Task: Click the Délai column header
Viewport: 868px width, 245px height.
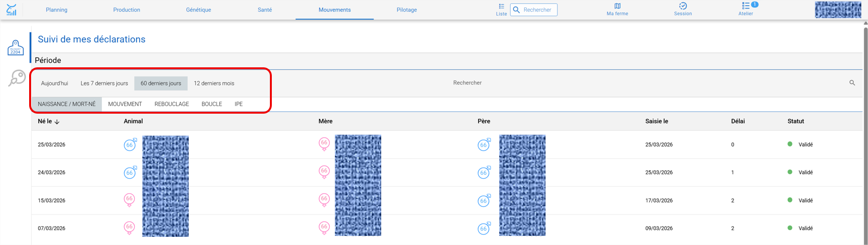Action: (738, 121)
